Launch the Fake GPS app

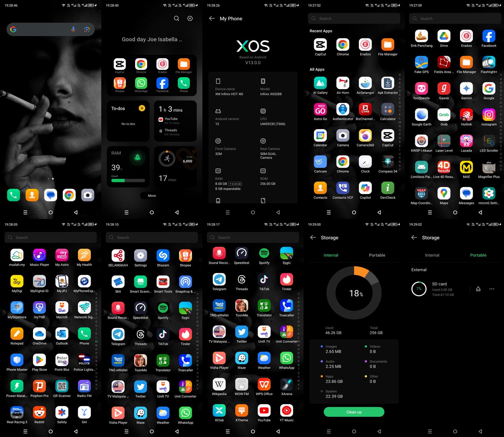click(x=421, y=62)
